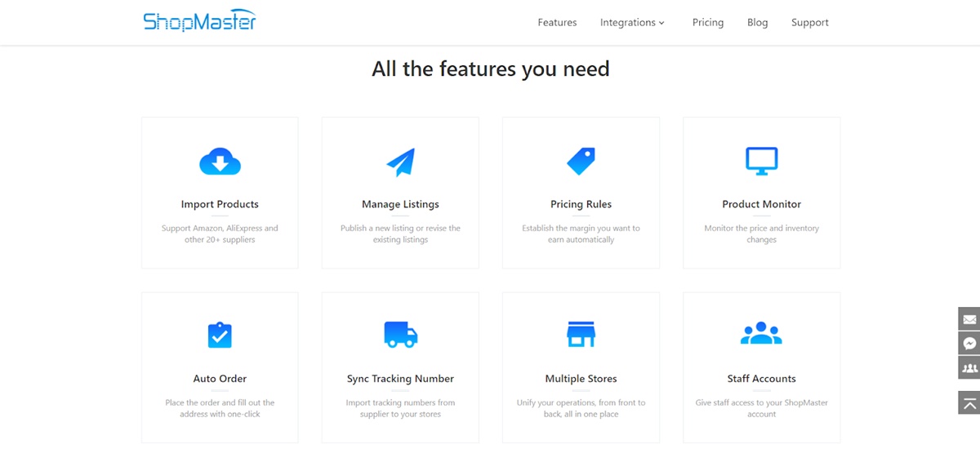Click the Sync Tracking Number truck icon
Viewport: 980px width, 471px height.
click(400, 334)
